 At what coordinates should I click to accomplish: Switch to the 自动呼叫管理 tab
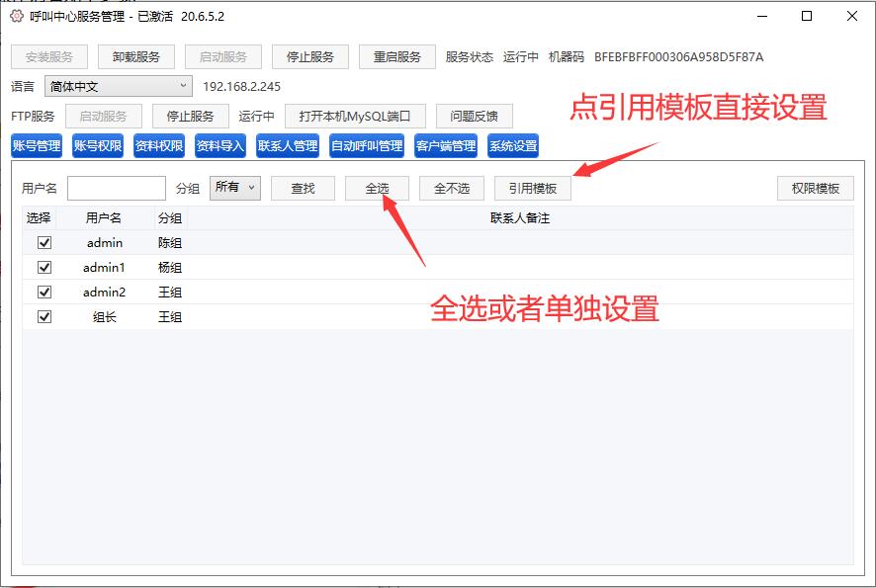[x=367, y=145]
